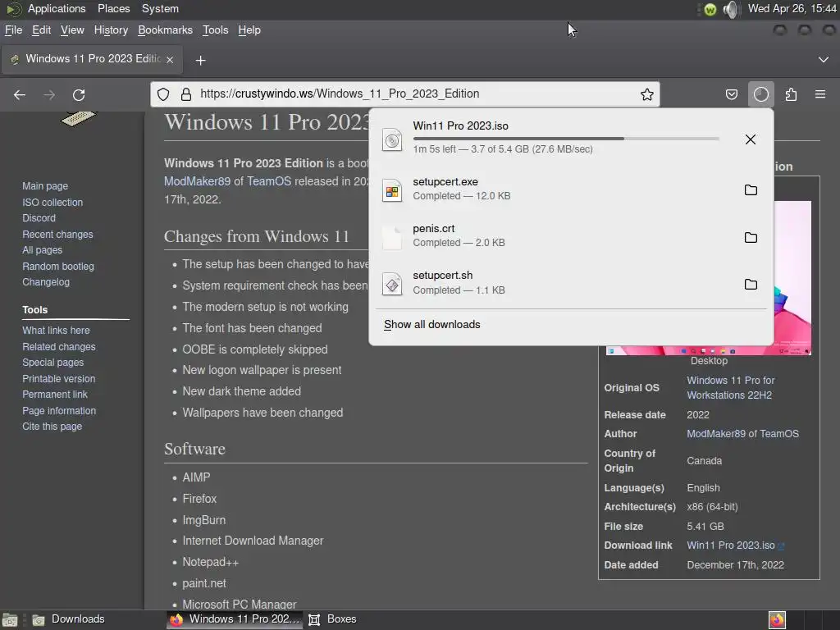This screenshot has width=840, height=630.
Task: Open Special pages link
Action: [52, 363]
